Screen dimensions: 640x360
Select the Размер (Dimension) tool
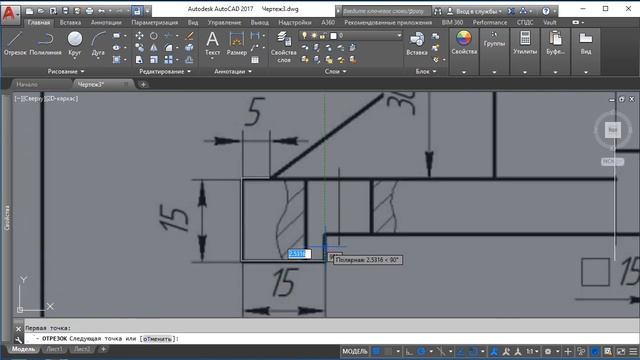point(236,43)
